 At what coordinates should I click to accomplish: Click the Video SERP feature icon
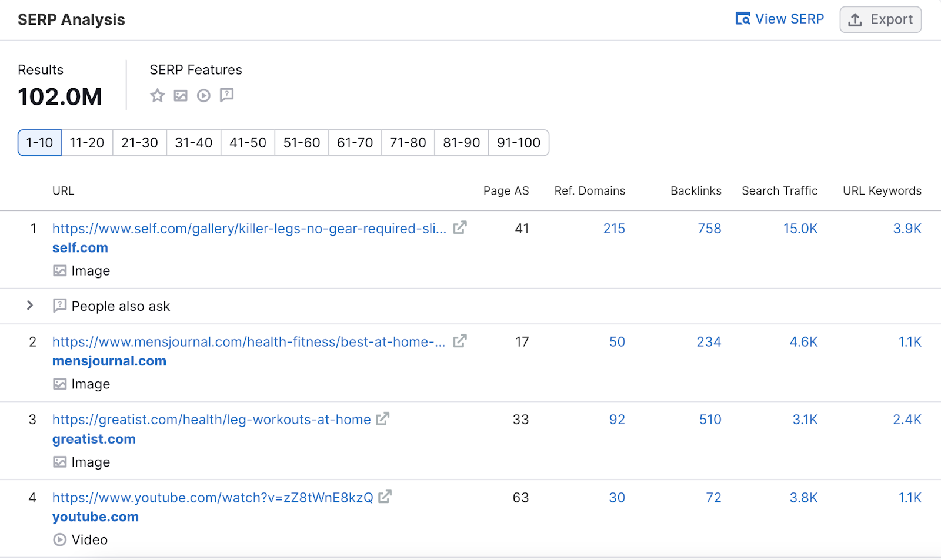point(203,95)
